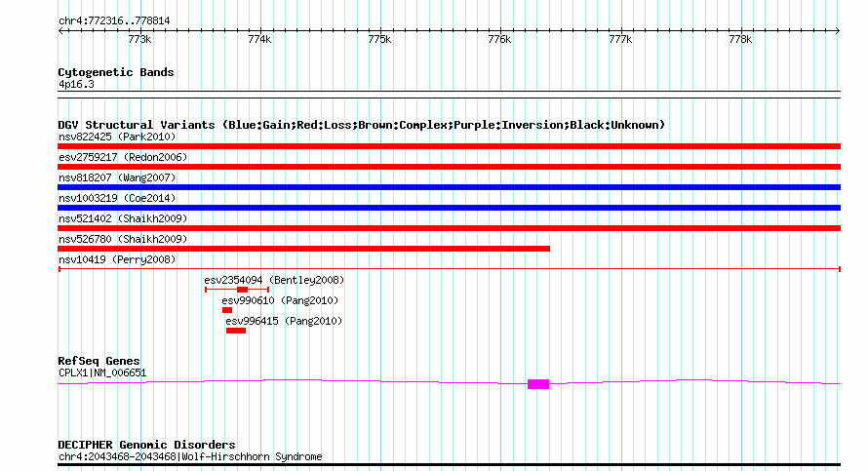
Task: Click the nsv818207 (Wang2007) label
Action: point(117,177)
